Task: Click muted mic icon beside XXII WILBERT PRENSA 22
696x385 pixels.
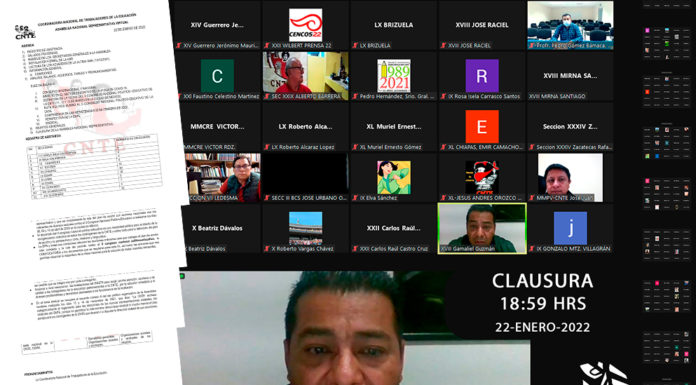Action: 266,45
